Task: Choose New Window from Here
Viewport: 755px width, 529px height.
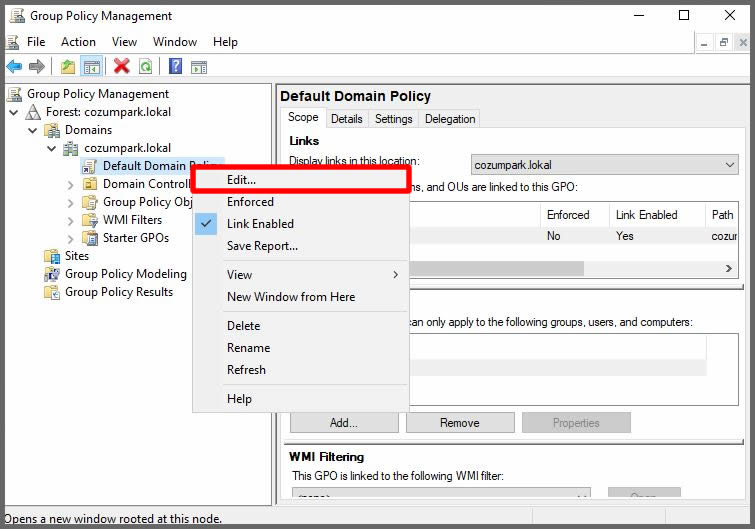Action: (301, 297)
